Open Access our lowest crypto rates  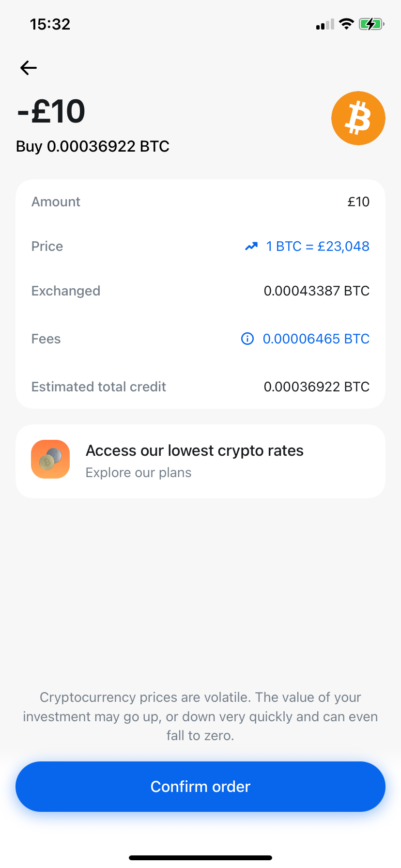[x=195, y=450]
